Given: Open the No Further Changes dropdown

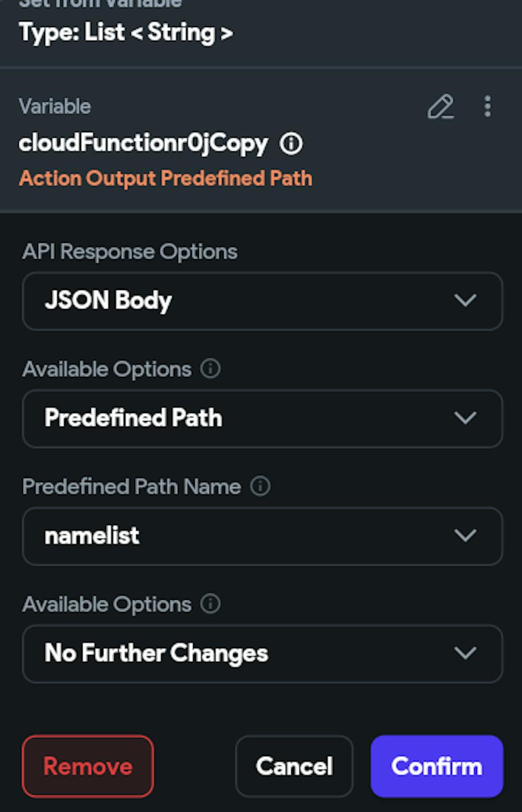Looking at the screenshot, I should click(x=263, y=654).
